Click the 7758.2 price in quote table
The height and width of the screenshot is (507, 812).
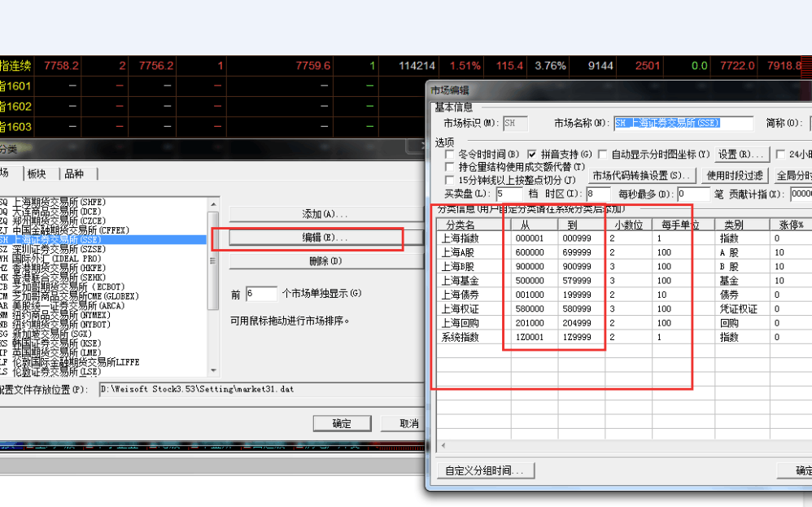coord(61,66)
